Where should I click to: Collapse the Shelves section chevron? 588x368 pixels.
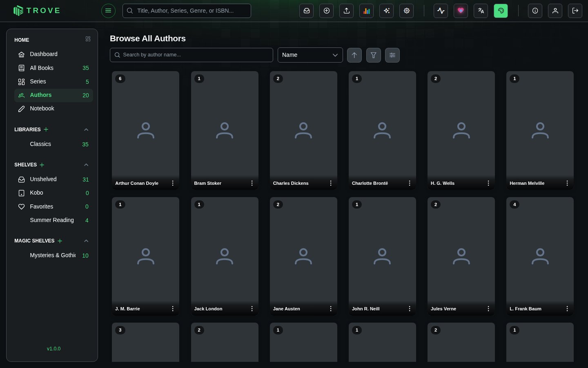coord(86,165)
